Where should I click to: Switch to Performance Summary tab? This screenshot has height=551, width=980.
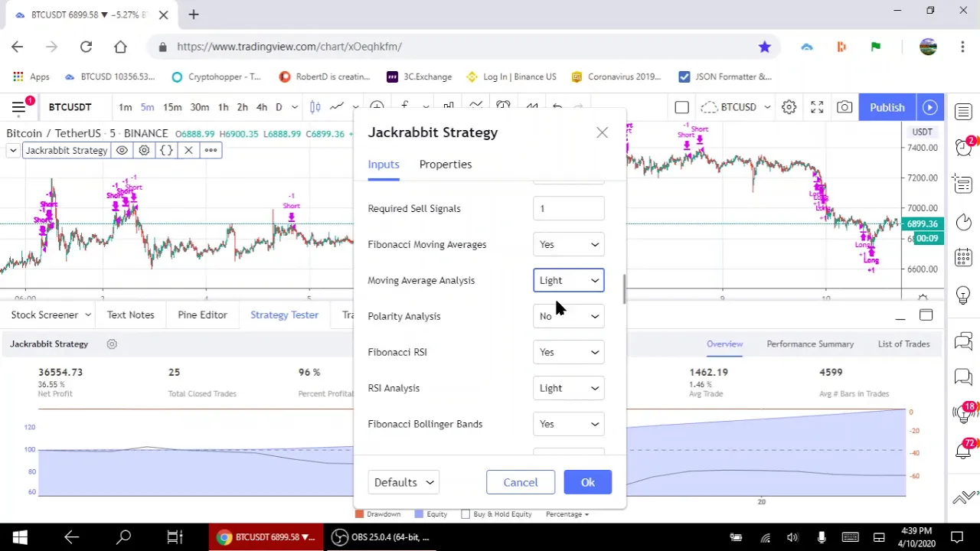pyautogui.click(x=810, y=344)
